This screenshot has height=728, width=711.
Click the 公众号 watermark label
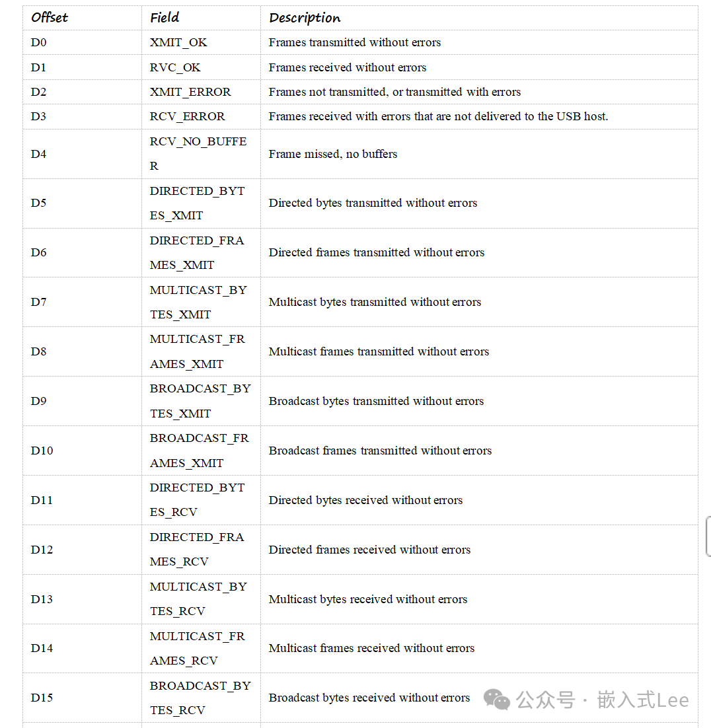point(545,700)
